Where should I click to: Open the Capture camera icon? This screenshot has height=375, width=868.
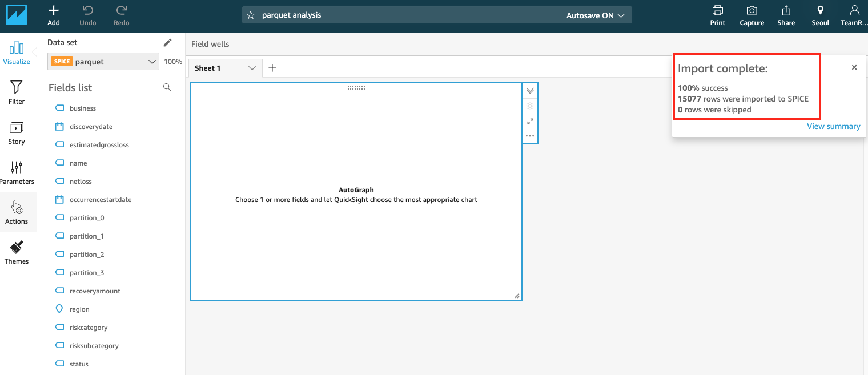pos(752,10)
